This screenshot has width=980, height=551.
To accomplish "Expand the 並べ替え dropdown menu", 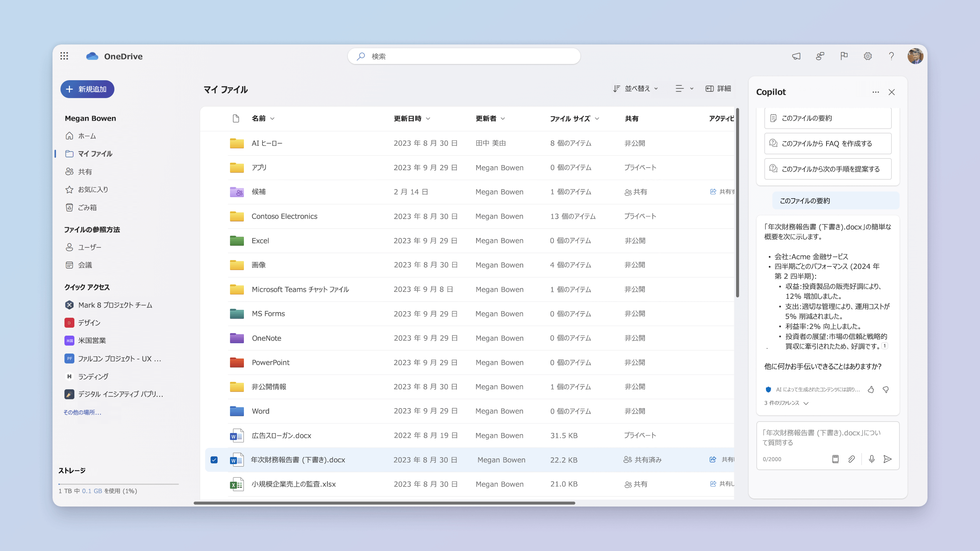I will (635, 89).
